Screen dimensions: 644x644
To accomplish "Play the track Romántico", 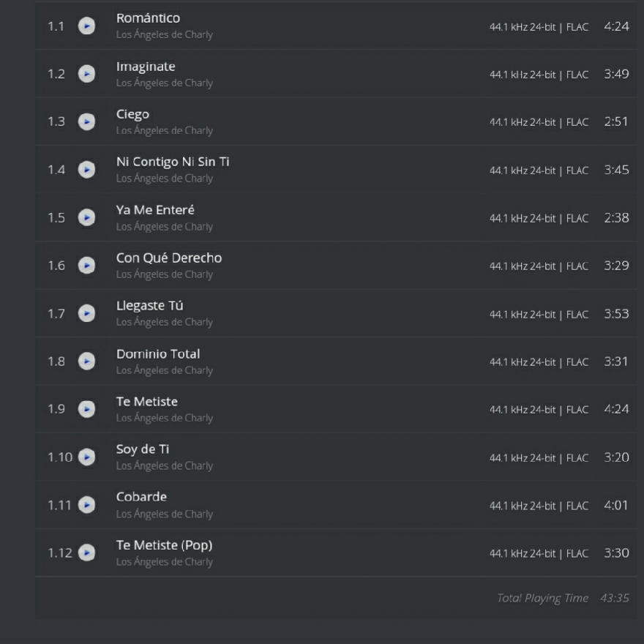I will point(86,26).
